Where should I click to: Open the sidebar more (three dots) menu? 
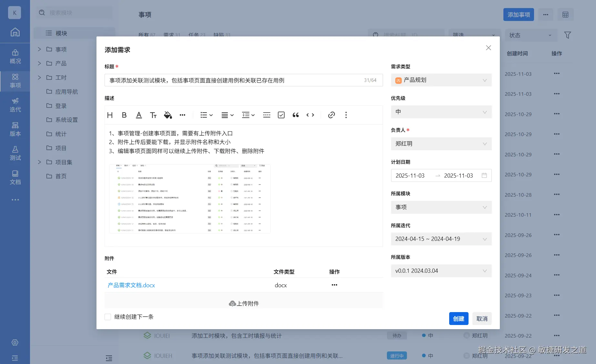15,200
